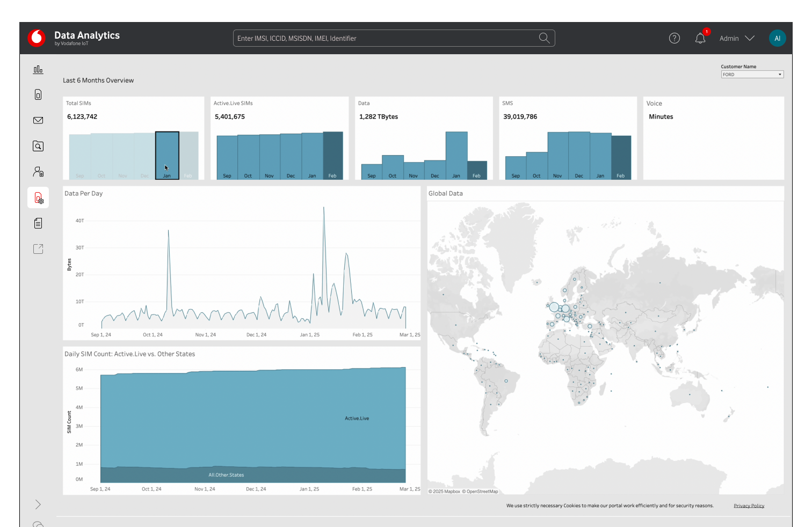Click the magnifier icon in search bar
The width and height of the screenshot is (812, 527).
(544, 38)
